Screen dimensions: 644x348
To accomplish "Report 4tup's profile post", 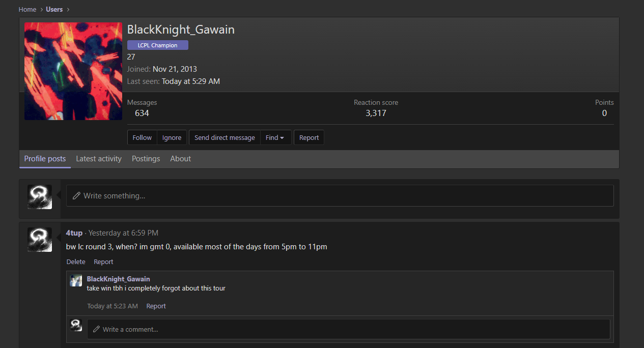I will (103, 262).
